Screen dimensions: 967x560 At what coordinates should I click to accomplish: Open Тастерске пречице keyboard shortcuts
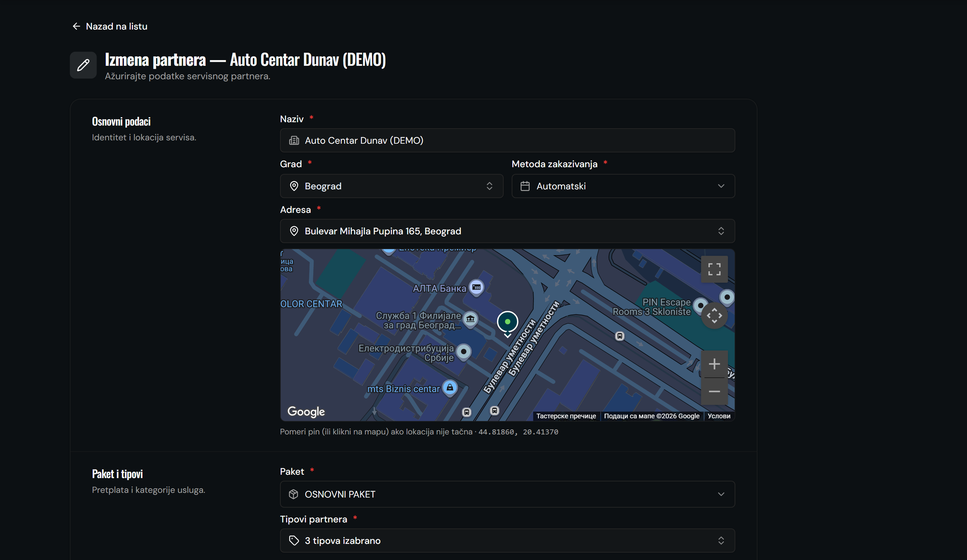[566, 416]
